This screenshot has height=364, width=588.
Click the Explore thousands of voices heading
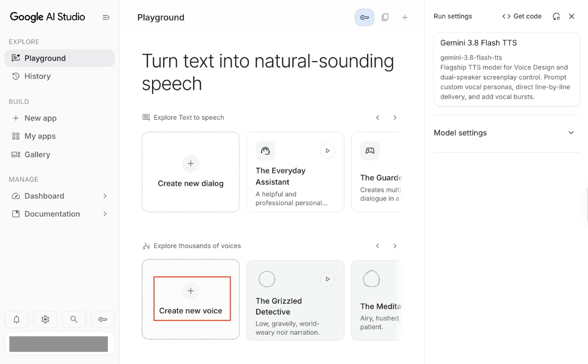(197, 246)
